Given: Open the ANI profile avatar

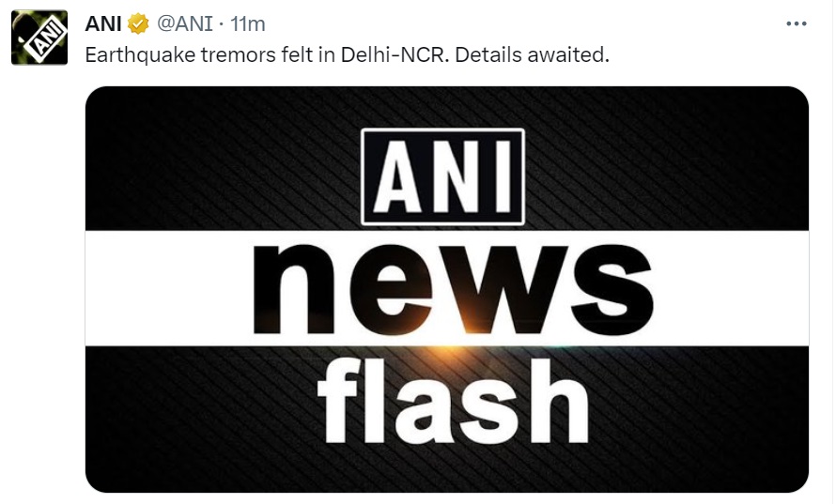Looking at the screenshot, I should point(39,38).
